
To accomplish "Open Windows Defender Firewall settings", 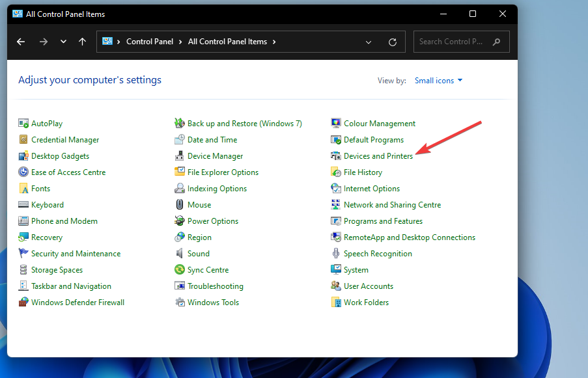I will (x=77, y=302).
